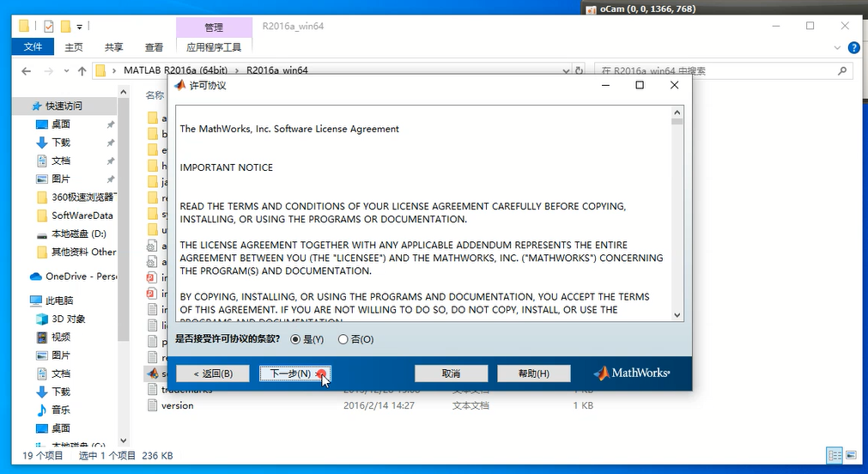
Task: Click the license scrollbar up arrow
Action: click(677, 112)
